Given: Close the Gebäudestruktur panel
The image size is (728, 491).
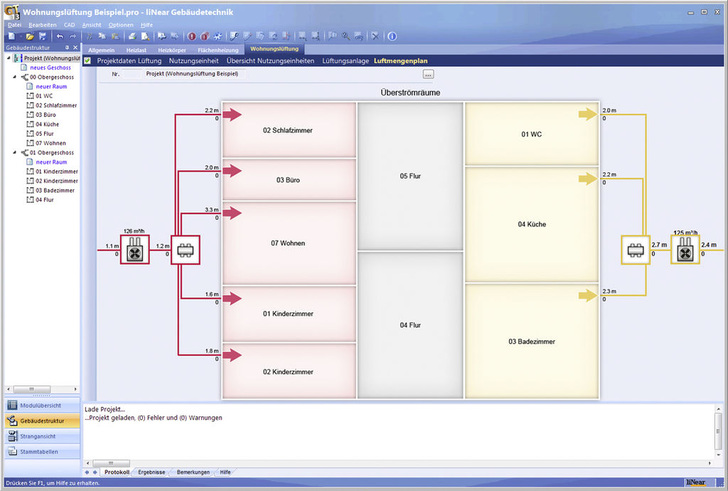Looking at the screenshot, I should point(75,47).
